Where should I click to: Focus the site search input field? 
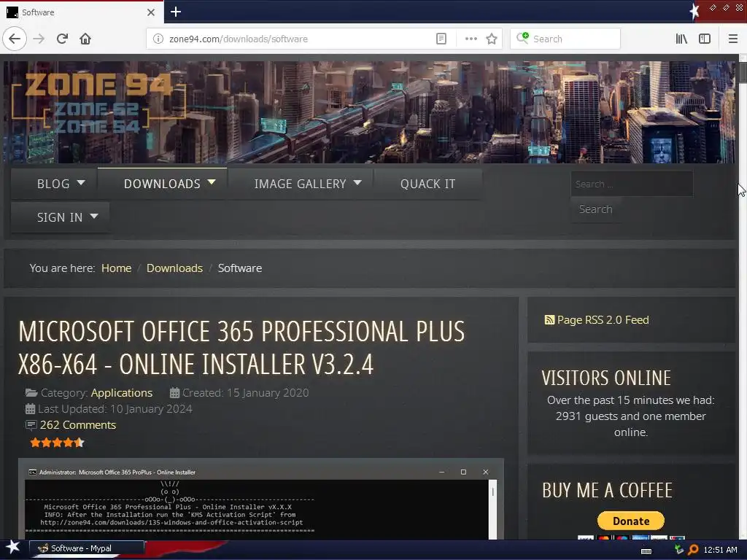632,184
